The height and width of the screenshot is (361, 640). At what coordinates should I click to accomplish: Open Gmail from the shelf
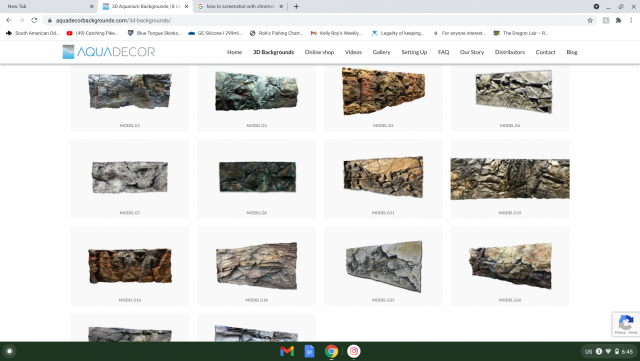coord(287,351)
